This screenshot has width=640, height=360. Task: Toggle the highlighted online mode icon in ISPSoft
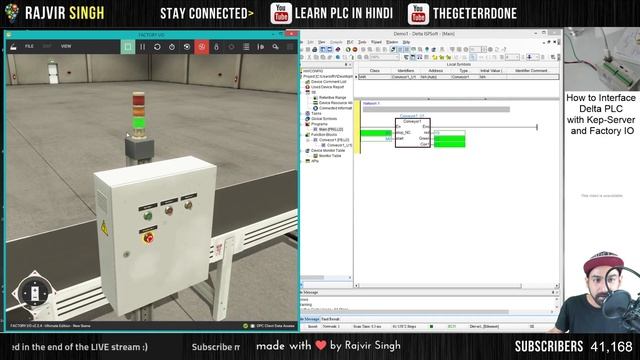393,49
